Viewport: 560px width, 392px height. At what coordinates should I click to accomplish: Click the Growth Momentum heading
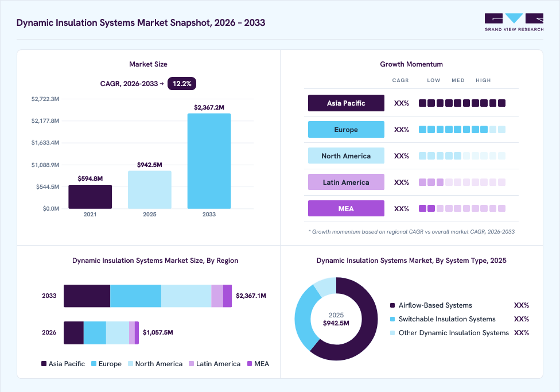click(x=411, y=64)
